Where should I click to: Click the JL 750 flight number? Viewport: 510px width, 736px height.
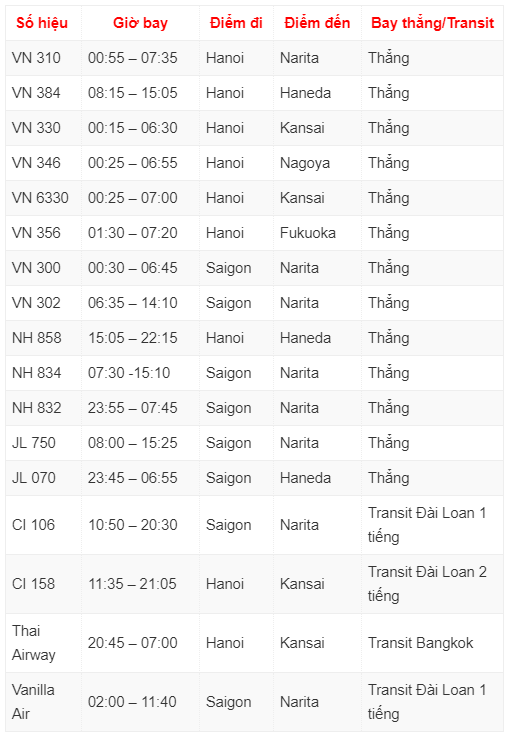pyautogui.click(x=34, y=443)
